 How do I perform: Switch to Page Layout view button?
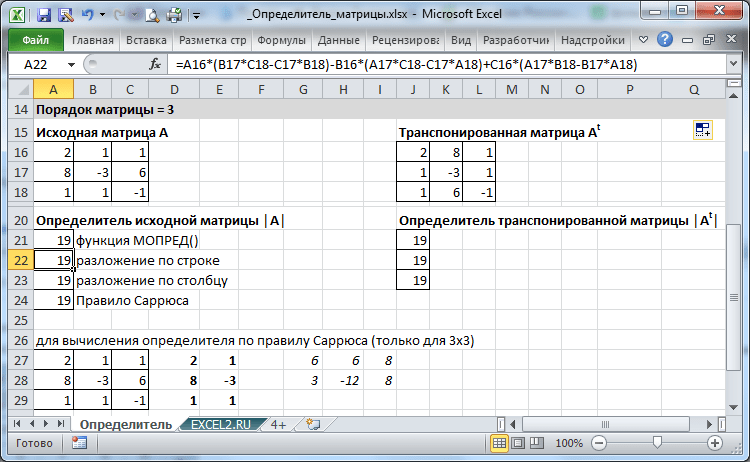[x=518, y=443]
